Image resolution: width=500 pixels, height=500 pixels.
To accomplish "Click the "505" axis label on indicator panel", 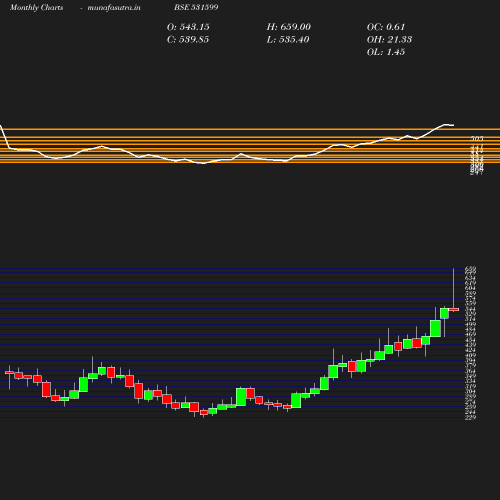I will (477, 138).
